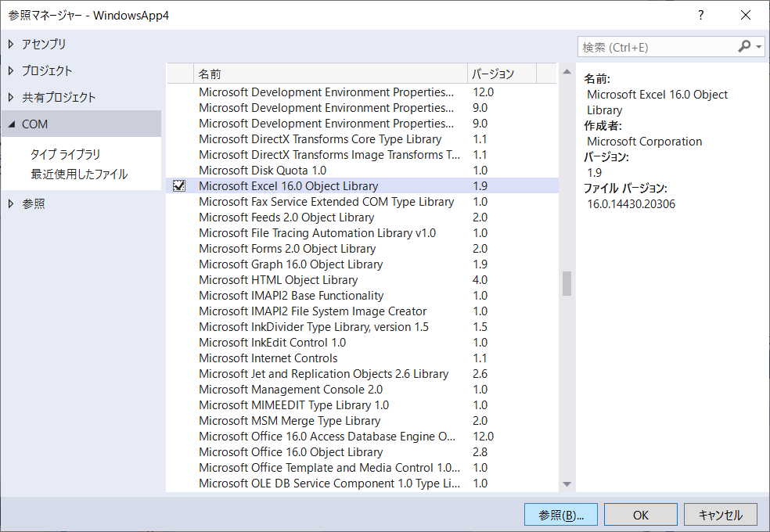Expand the 共有プロジェクト category
This screenshot has width=770, height=532.
[11, 97]
